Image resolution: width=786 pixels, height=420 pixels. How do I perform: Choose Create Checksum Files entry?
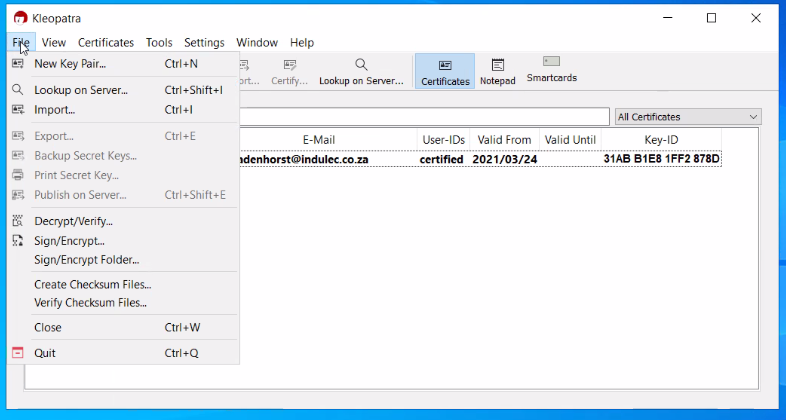[x=124, y=284]
